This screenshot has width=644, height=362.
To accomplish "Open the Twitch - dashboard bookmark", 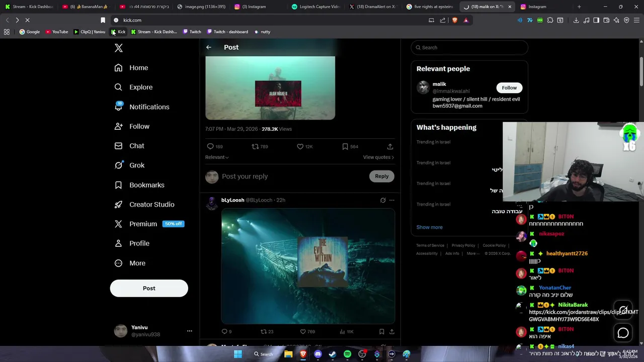I will click(x=227, y=32).
